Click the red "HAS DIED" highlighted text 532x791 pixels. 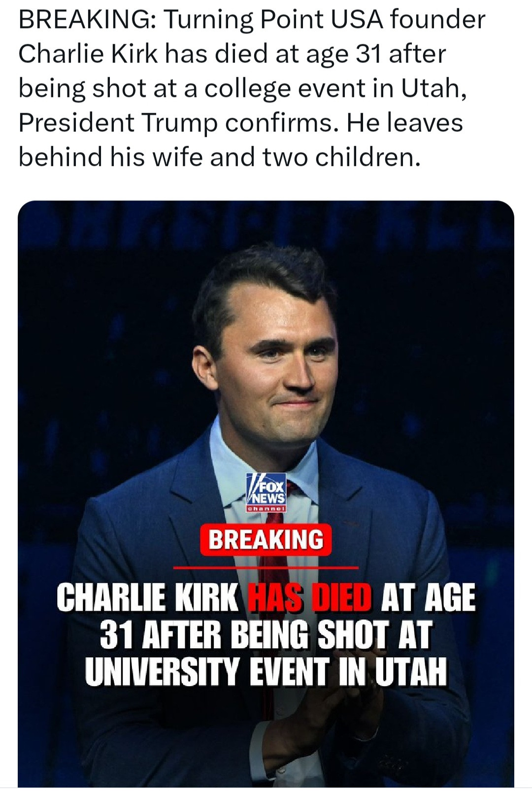click(x=309, y=597)
